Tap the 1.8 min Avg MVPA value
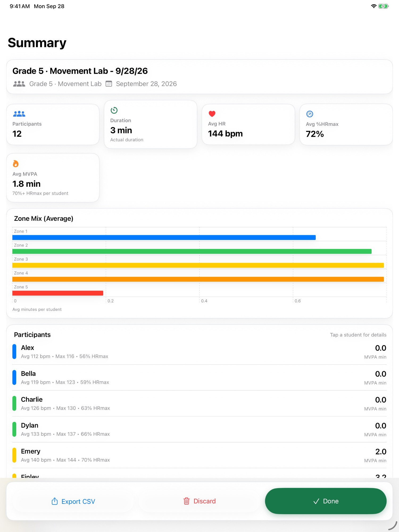The image size is (399, 532). pyautogui.click(x=27, y=184)
